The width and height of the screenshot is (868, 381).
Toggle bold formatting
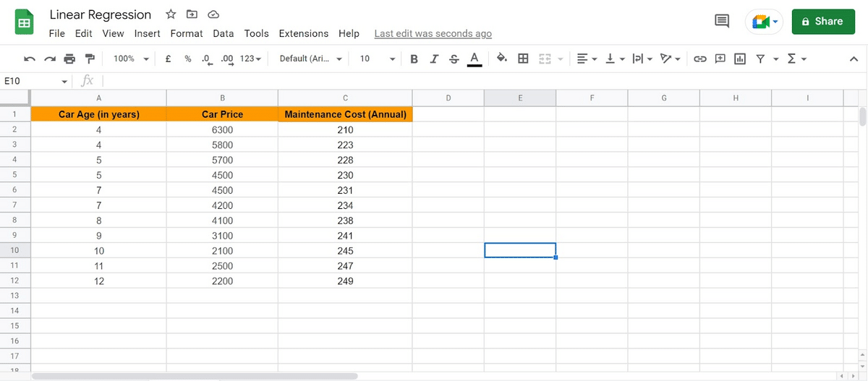click(414, 59)
